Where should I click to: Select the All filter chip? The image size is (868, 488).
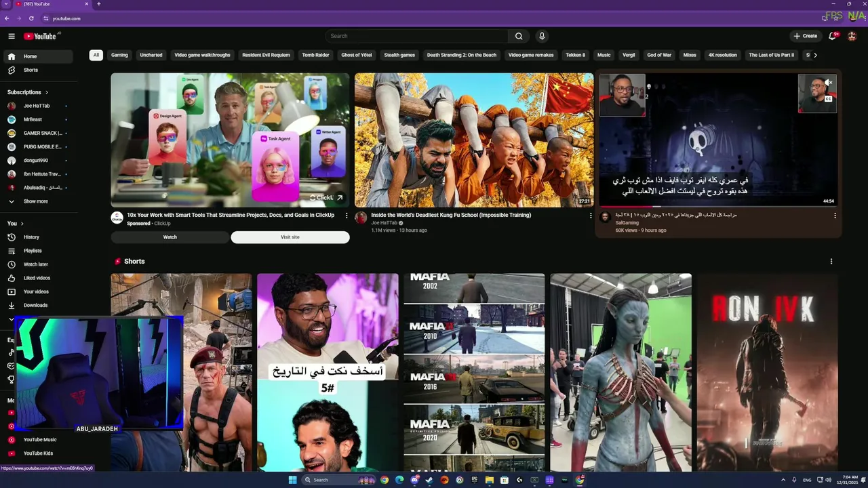pyautogui.click(x=96, y=55)
